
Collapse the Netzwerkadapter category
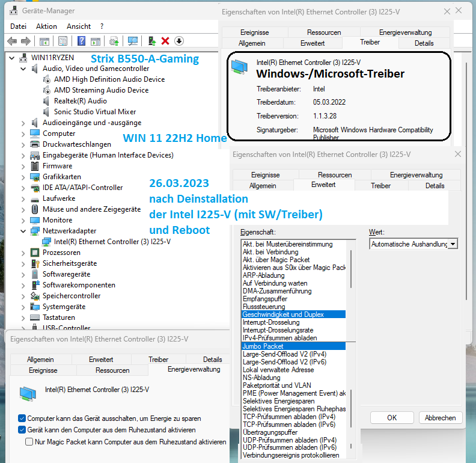[23, 231]
